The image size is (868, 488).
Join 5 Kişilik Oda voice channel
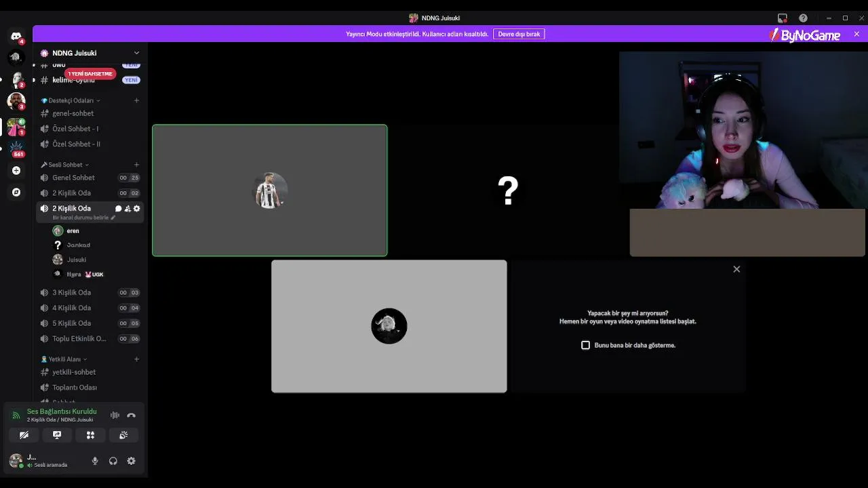point(90,323)
